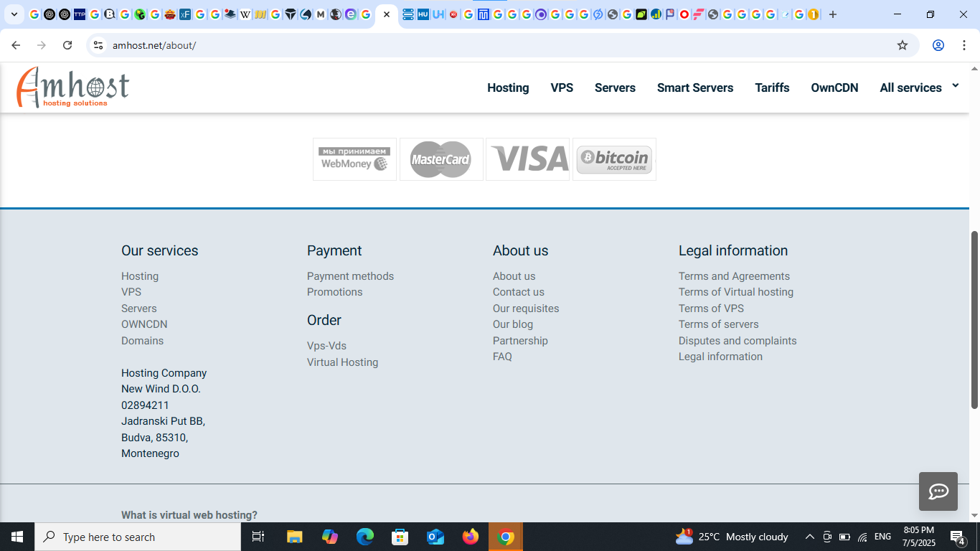The width and height of the screenshot is (980, 551).
Task: Open footer OWNCDN link
Action: [144, 324]
